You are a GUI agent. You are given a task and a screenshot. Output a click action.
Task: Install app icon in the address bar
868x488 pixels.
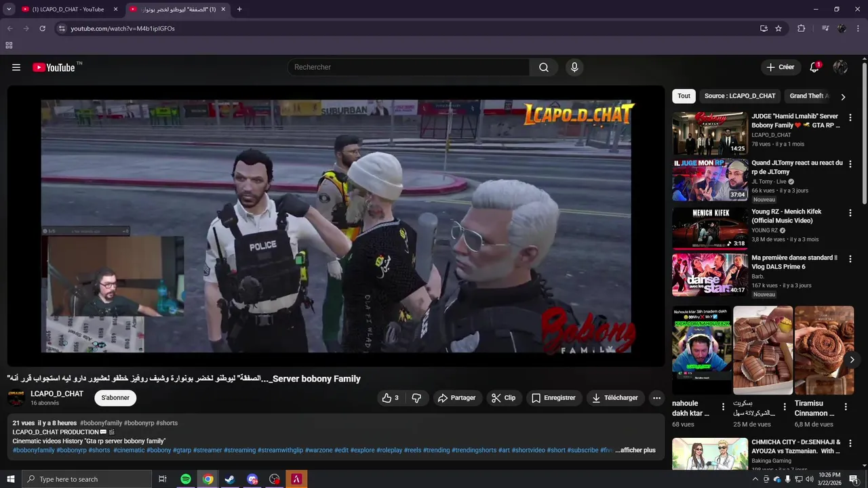pyautogui.click(x=764, y=28)
